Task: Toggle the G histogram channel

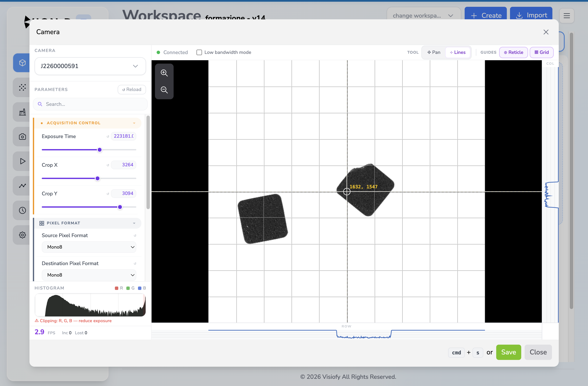Action: point(130,288)
